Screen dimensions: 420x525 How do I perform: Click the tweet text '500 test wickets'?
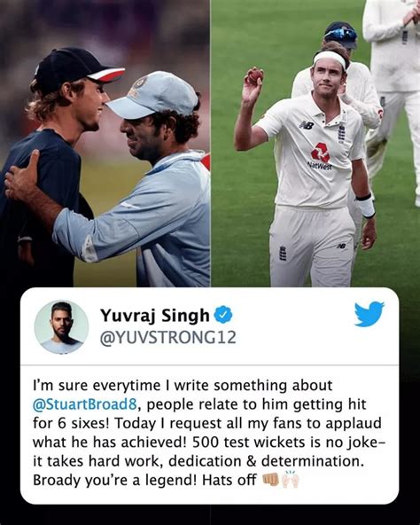tap(247, 443)
